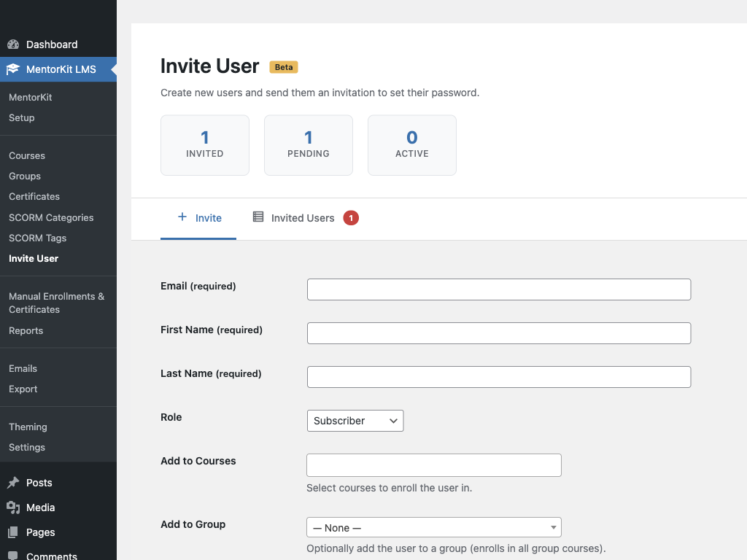Click the Dashboard gauge icon
Image resolution: width=747 pixels, height=560 pixels.
(x=13, y=44)
